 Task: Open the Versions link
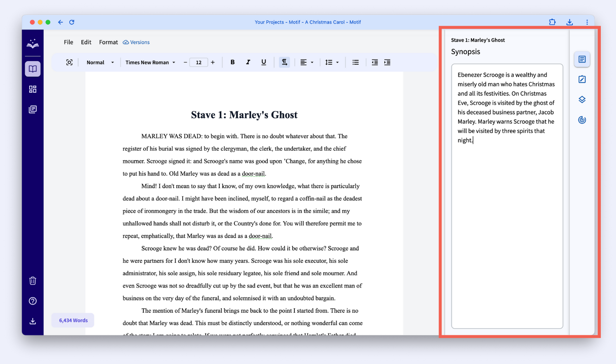(x=136, y=42)
